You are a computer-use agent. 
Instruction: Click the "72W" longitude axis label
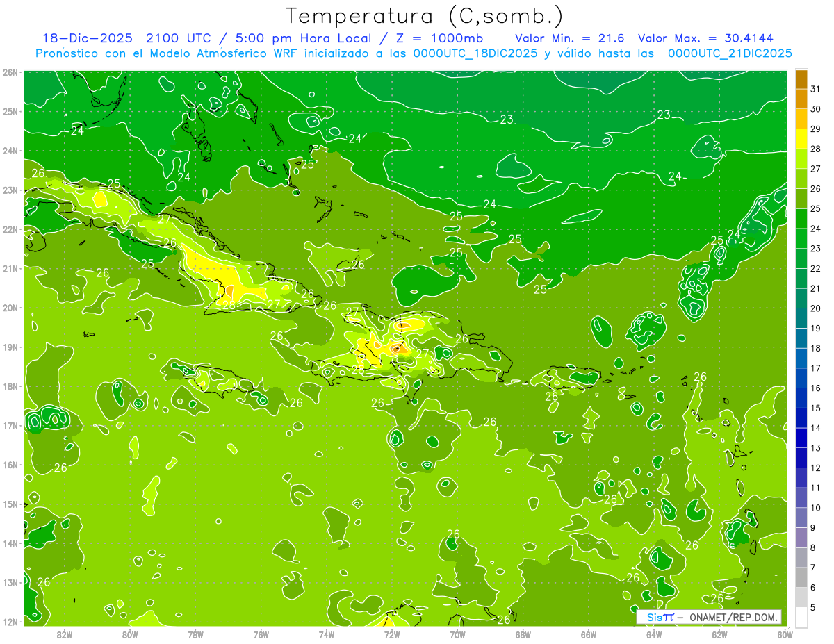coord(391,634)
